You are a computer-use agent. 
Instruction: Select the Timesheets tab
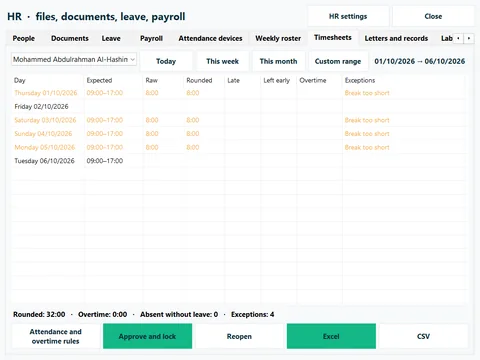333,38
